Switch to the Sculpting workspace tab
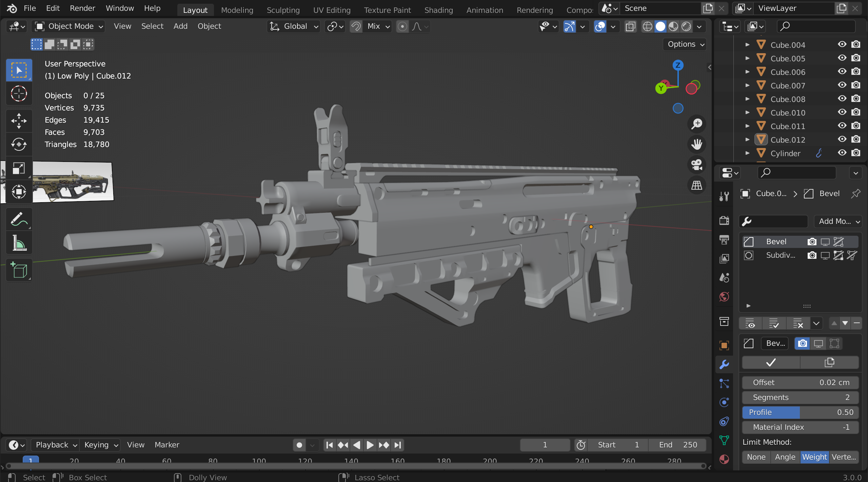 pos(283,10)
